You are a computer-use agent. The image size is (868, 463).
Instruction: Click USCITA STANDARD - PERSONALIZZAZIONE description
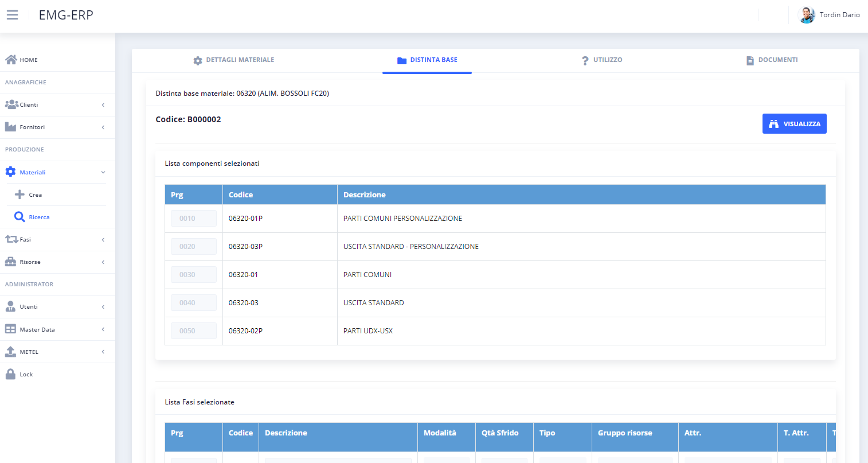(x=411, y=247)
